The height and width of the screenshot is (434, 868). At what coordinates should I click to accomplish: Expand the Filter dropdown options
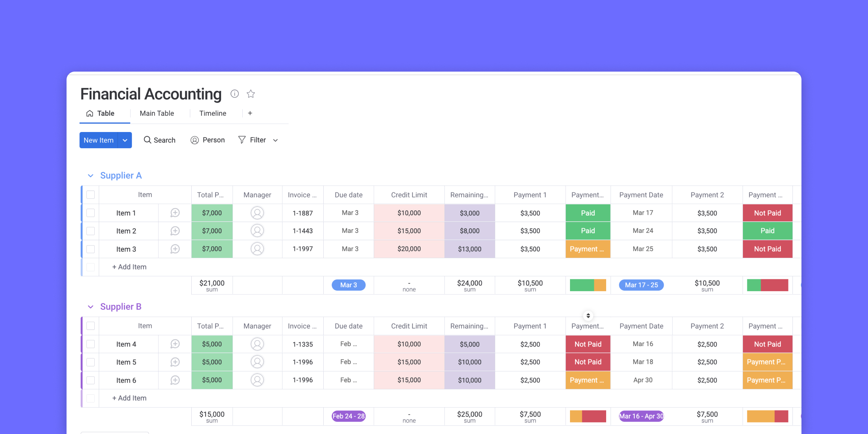click(276, 140)
